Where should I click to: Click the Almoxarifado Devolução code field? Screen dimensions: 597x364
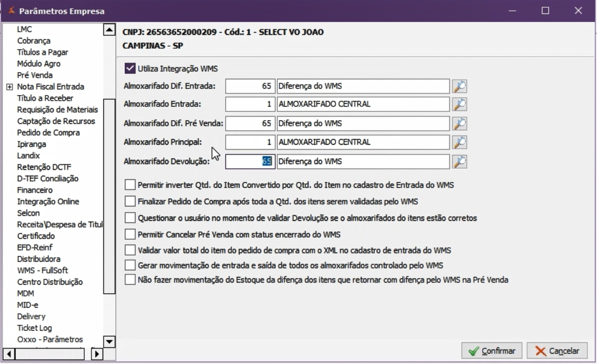pyautogui.click(x=250, y=161)
